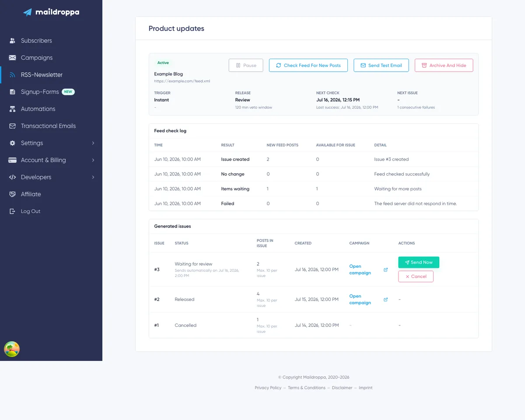This screenshot has width=525, height=420.
Task: Click the Transactional Emails icon
Action: click(12, 126)
